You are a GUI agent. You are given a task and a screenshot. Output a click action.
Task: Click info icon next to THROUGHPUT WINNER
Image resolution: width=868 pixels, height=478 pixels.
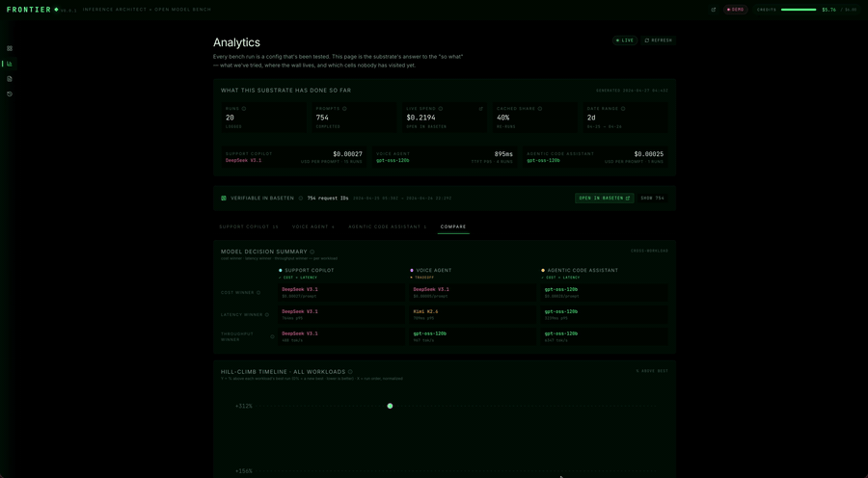pyautogui.click(x=272, y=337)
